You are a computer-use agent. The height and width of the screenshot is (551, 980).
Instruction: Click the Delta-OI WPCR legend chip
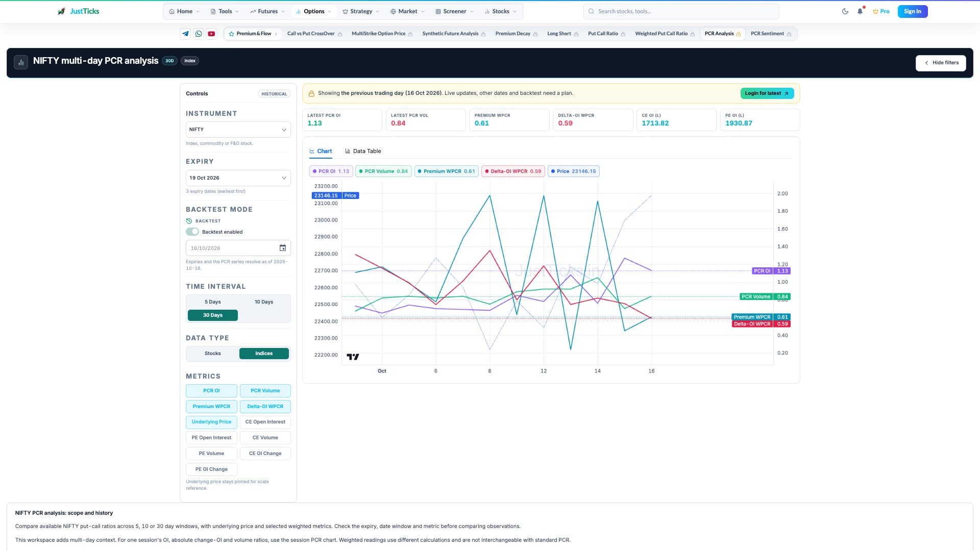click(513, 171)
